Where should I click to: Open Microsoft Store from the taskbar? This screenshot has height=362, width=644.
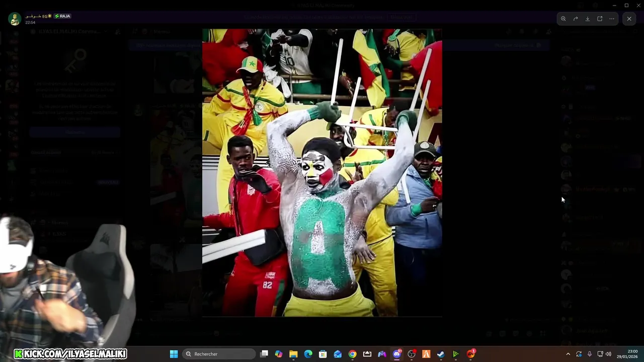(x=323, y=354)
